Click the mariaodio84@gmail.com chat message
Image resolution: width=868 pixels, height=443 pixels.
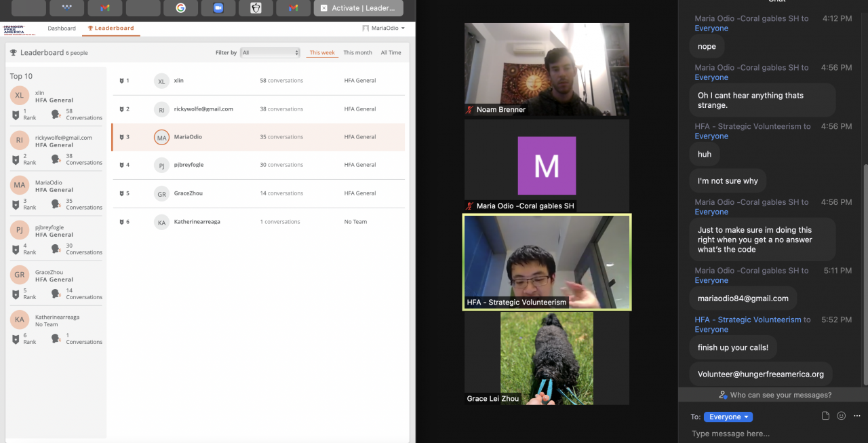[x=743, y=298]
